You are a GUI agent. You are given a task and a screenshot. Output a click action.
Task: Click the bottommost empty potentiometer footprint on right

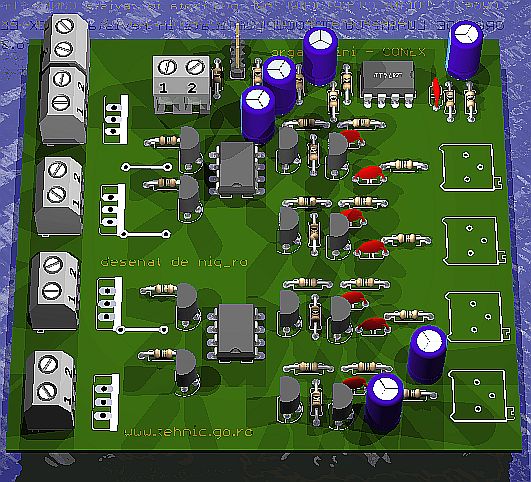click(x=482, y=396)
